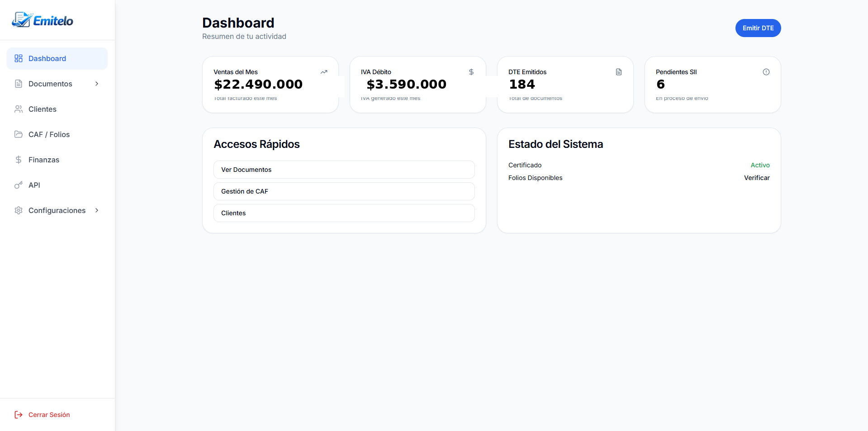
Task: Click the Ventas del Mes trend arrow
Action: (x=324, y=71)
